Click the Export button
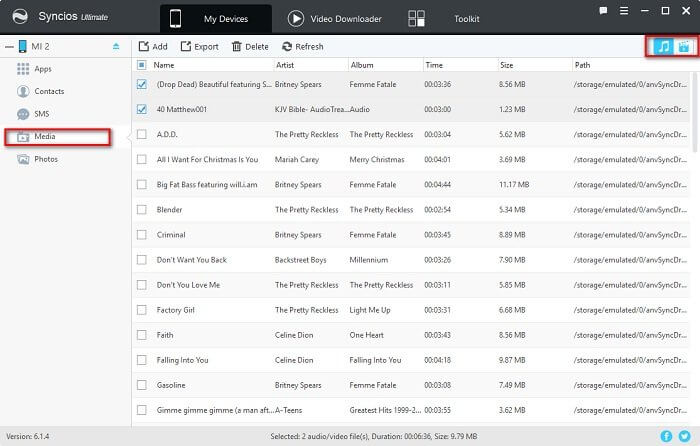Screen dimensions: 700x446 200,46
